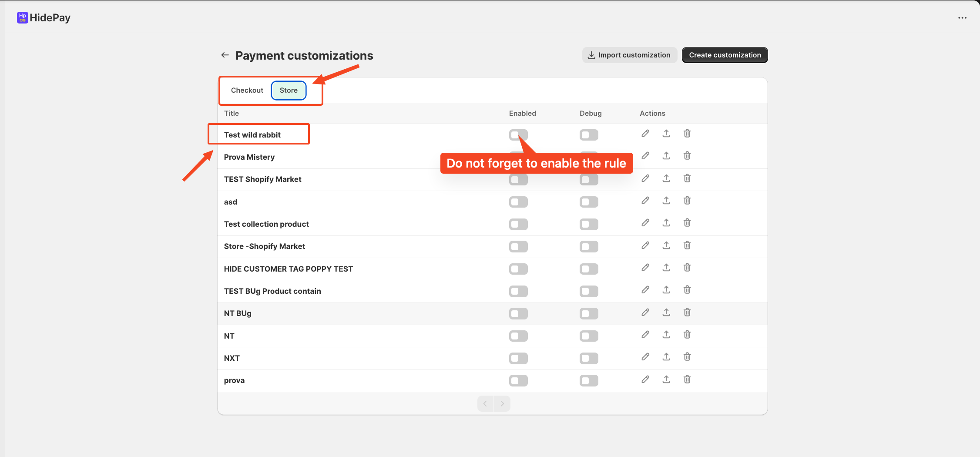Edit HIDE CUSTOMER TAG POPPY TEST rule

pos(645,268)
